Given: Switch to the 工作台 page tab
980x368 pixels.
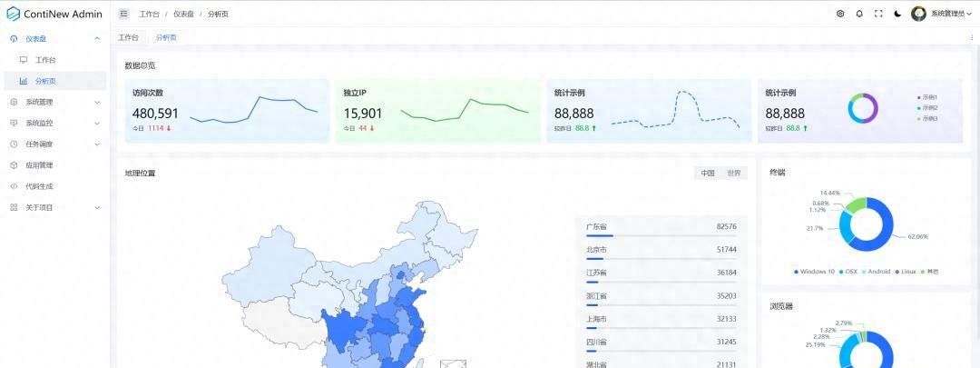Looking at the screenshot, I should pyautogui.click(x=128, y=37).
